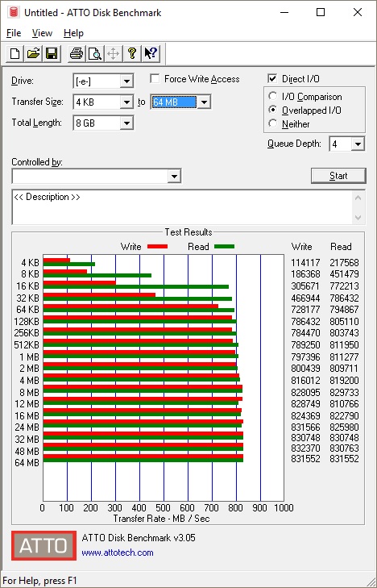The image size is (377, 588).
Task: Open the View menu
Action: 42,33
